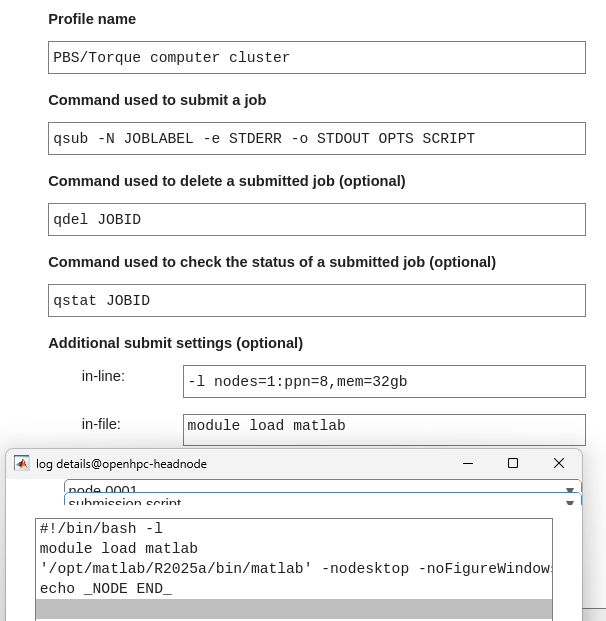606x621 pixels.
Task: Expand the submission script dropdown
Action: coord(571,502)
